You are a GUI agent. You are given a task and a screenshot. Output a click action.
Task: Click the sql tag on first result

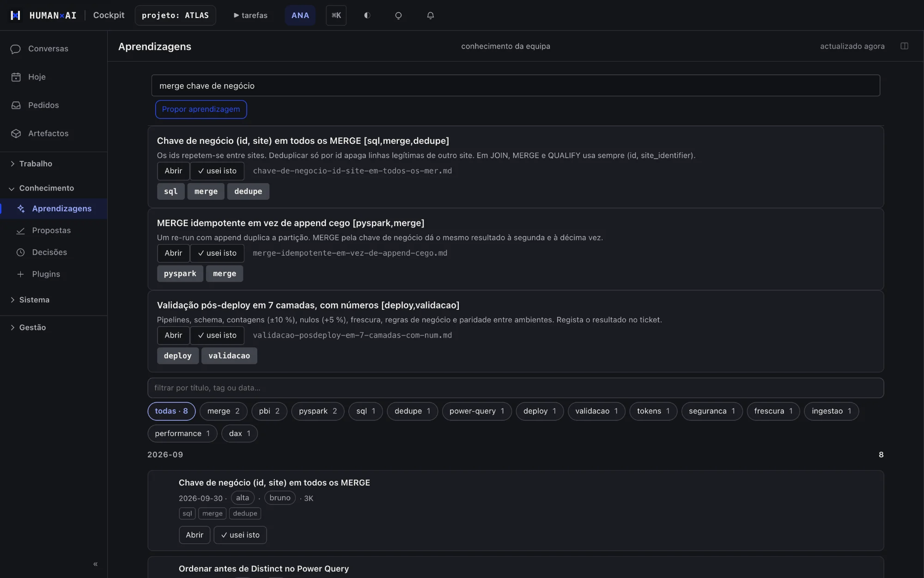[x=170, y=191]
